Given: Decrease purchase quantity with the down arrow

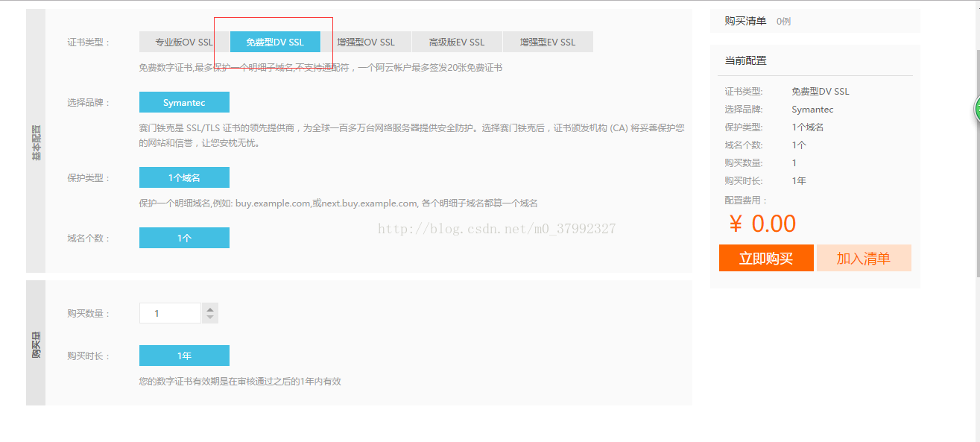Looking at the screenshot, I should point(210,318).
